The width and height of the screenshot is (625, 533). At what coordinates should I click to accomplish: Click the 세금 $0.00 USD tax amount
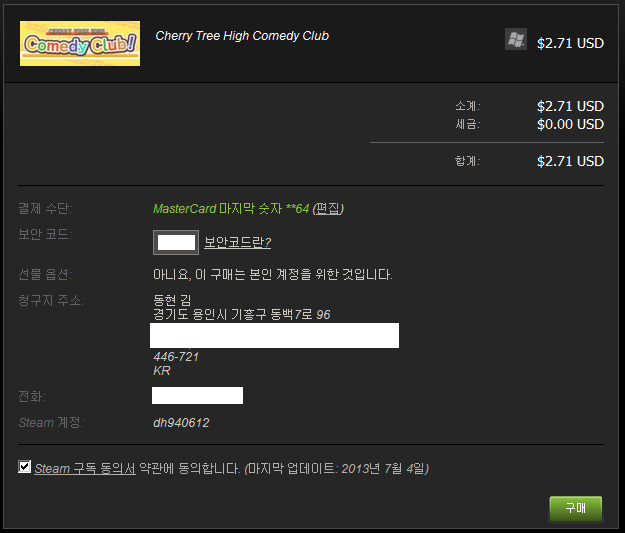point(570,124)
